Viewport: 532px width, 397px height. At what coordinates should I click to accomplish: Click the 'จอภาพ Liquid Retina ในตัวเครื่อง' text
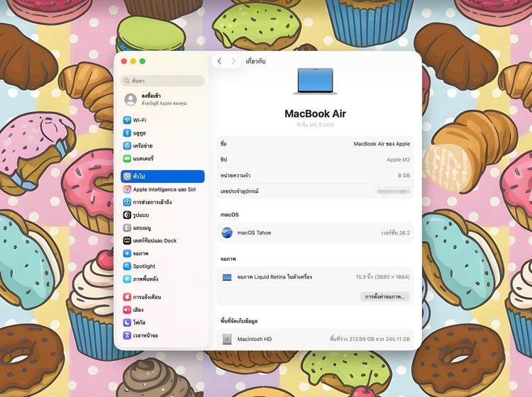[x=275, y=277]
